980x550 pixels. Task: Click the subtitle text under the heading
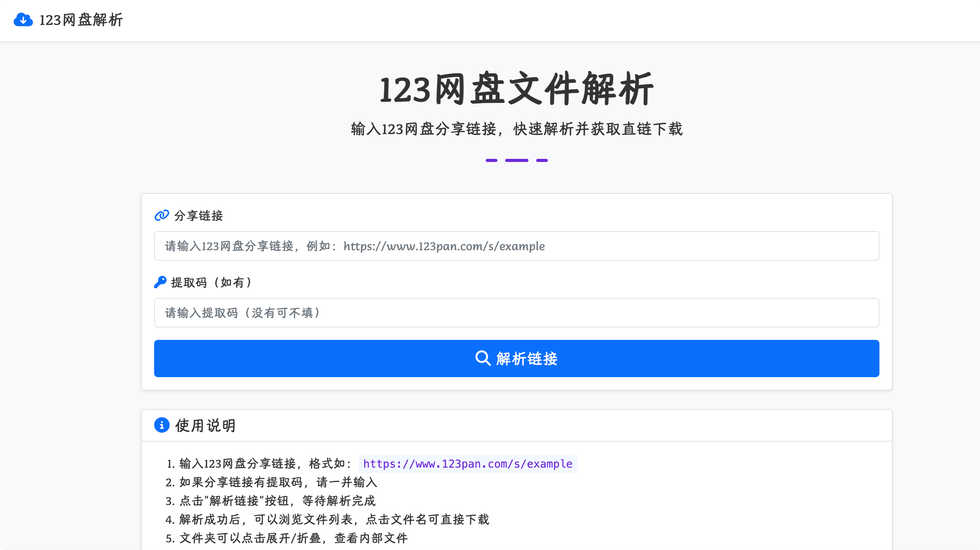pos(516,129)
